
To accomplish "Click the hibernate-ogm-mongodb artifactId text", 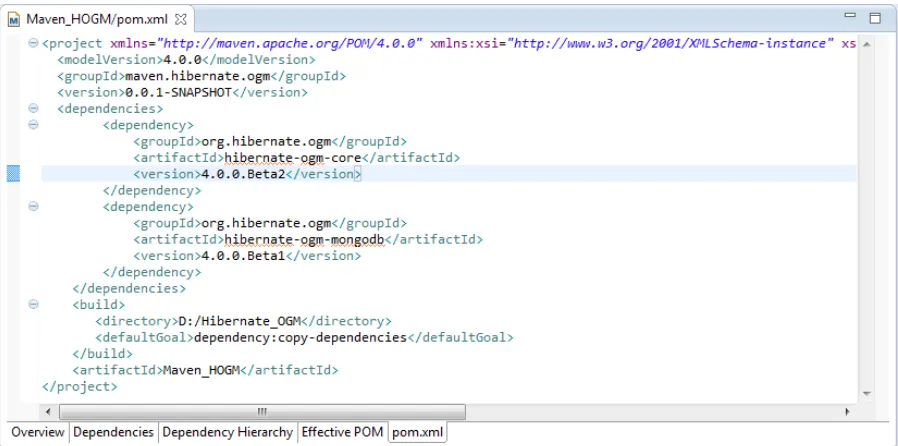I will [x=304, y=239].
